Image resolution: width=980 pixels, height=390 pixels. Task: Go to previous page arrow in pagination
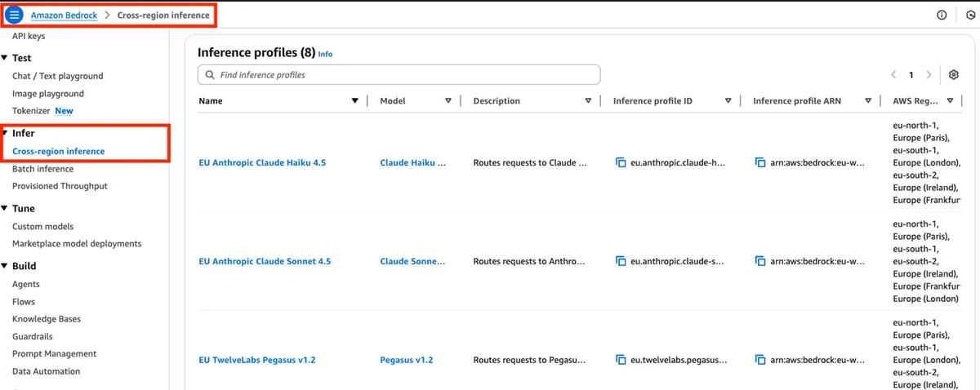893,75
